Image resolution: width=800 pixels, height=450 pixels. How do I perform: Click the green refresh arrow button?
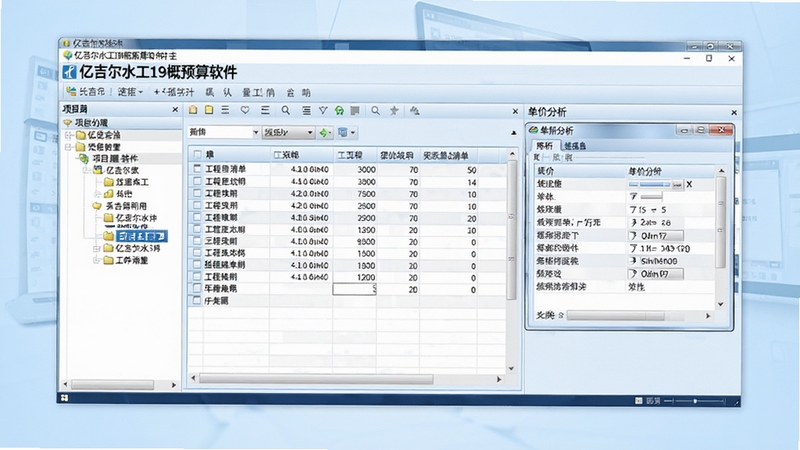point(324,133)
